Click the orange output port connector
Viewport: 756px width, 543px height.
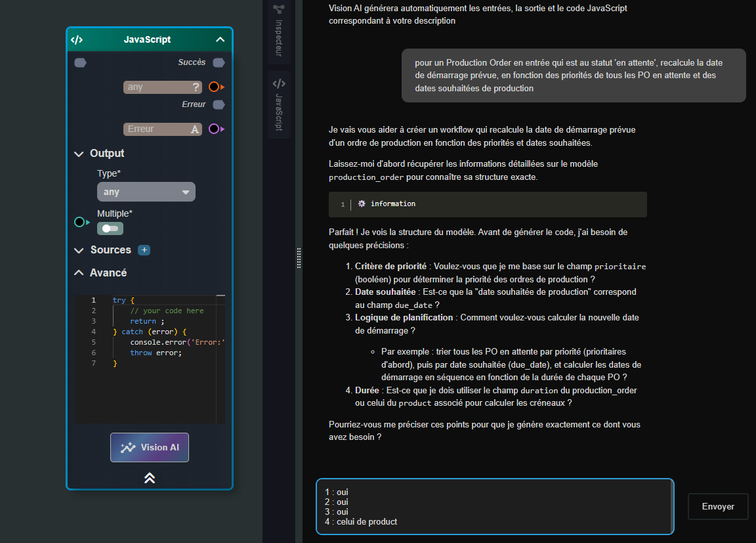click(214, 87)
